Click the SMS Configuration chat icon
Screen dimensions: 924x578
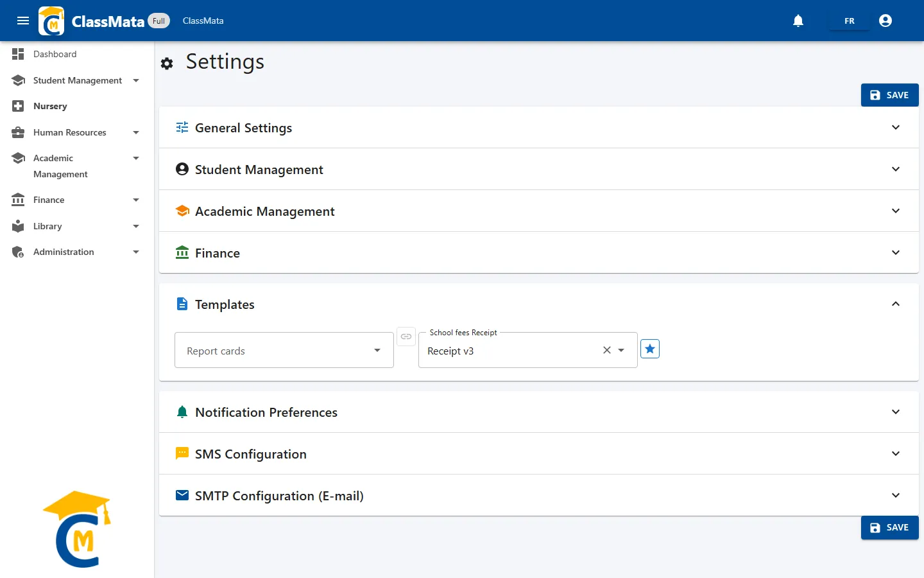182,453
